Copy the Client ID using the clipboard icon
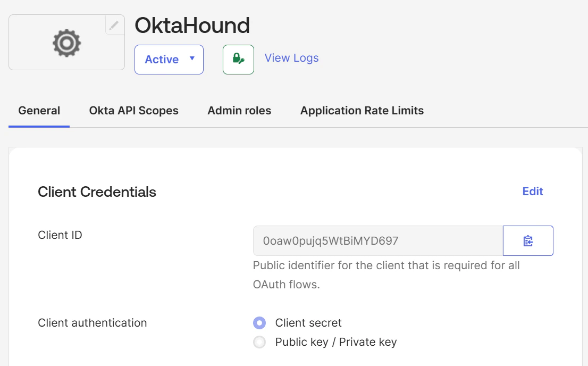588x366 pixels. click(527, 240)
